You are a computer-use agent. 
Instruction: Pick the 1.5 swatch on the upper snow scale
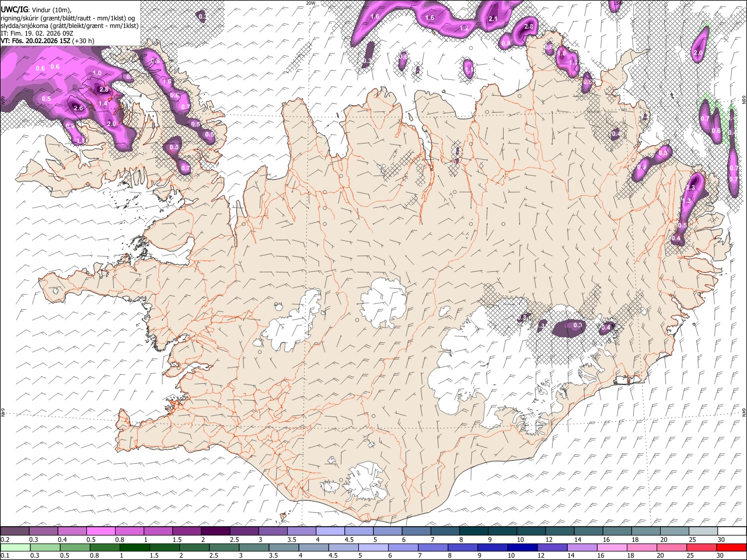click(186, 531)
